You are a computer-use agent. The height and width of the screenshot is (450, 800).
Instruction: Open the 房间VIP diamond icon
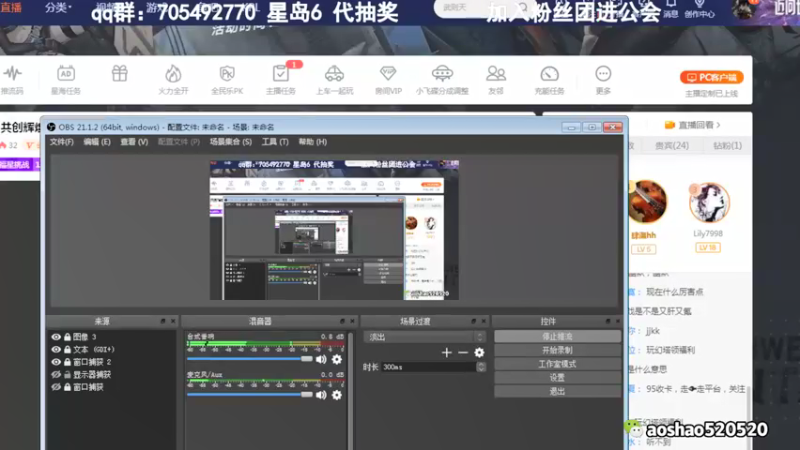(388, 74)
